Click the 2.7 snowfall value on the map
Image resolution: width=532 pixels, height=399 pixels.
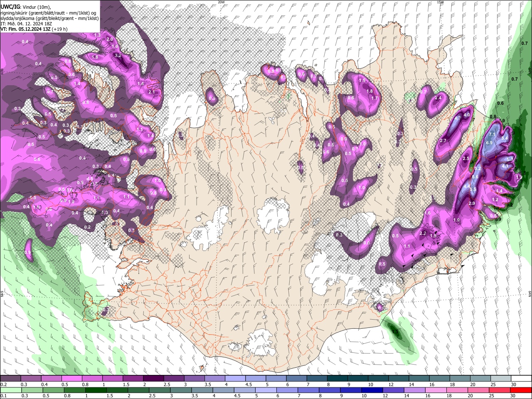[x=443, y=141]
